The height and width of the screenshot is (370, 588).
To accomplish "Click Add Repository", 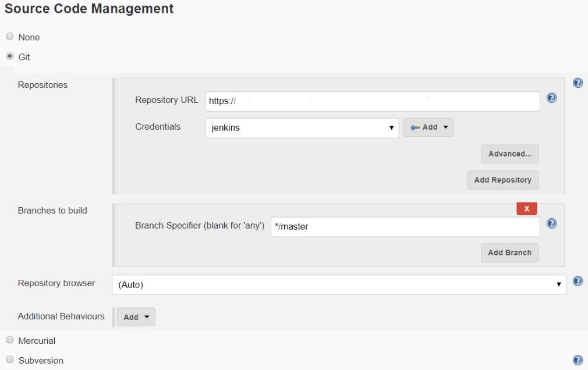I will [x=502, y=180].
